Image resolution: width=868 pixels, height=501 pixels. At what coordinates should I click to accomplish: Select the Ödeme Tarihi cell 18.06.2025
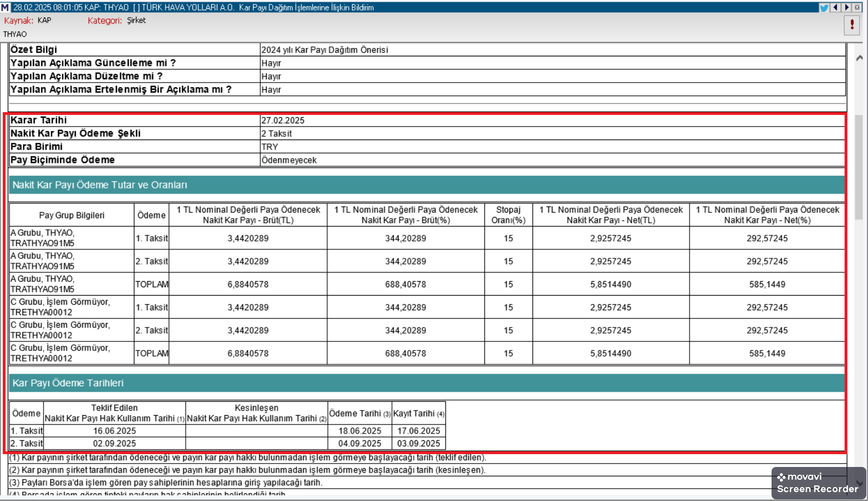360,431
